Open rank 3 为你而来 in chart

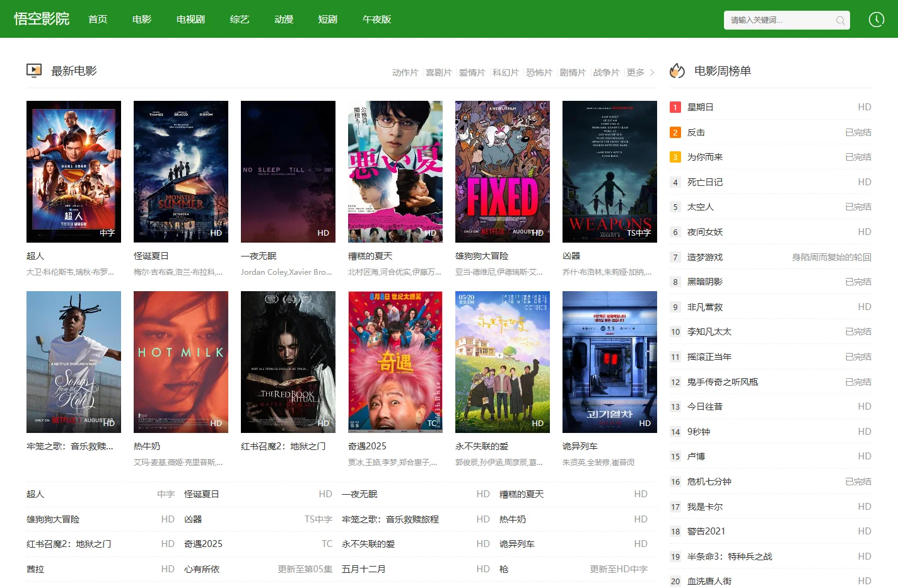pos(771,157)
